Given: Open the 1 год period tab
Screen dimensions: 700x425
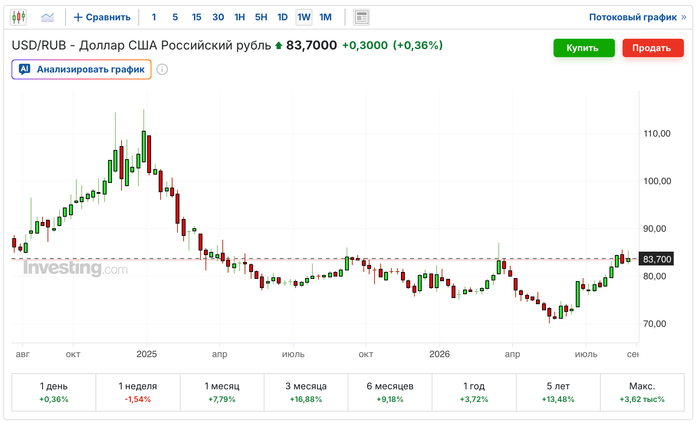Looking at the screenshot, I should (x=474, y=392).
